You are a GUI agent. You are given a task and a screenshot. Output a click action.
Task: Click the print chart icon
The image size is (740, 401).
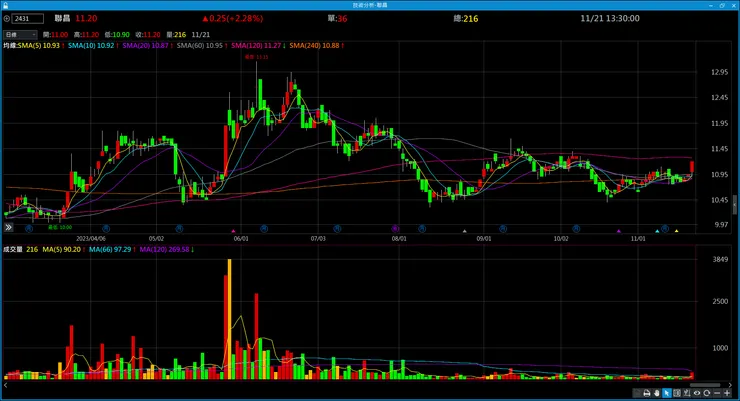point(647,393)
